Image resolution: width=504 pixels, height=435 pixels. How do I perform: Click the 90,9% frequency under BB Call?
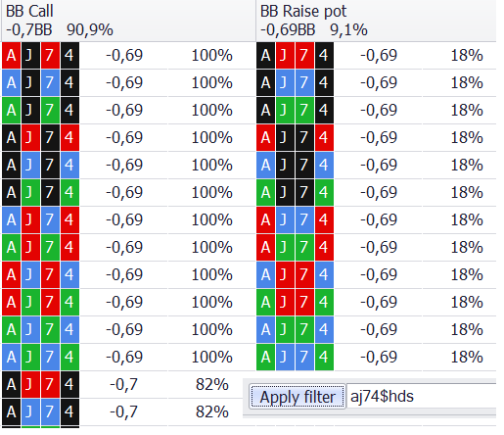tap(90, 30)
